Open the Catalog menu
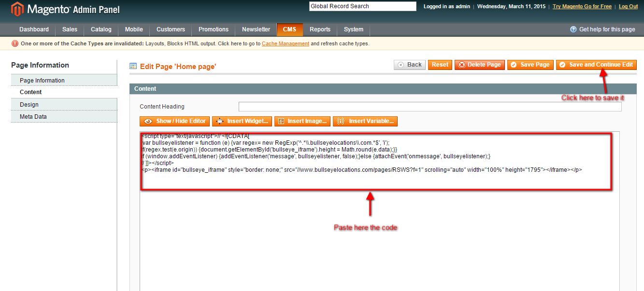Viewport: 644px width, 291px height. [101, 29]
